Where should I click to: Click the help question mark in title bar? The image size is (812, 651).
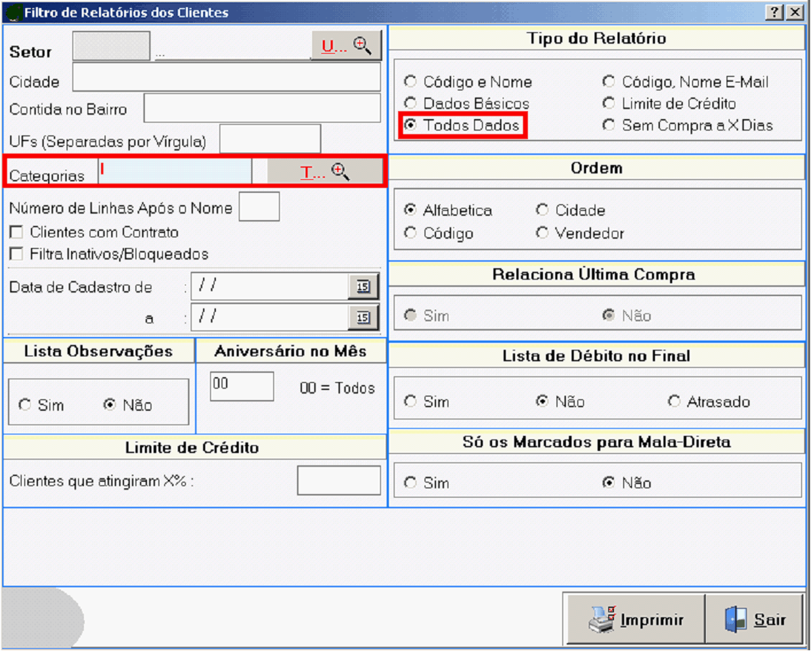(774, 12)
